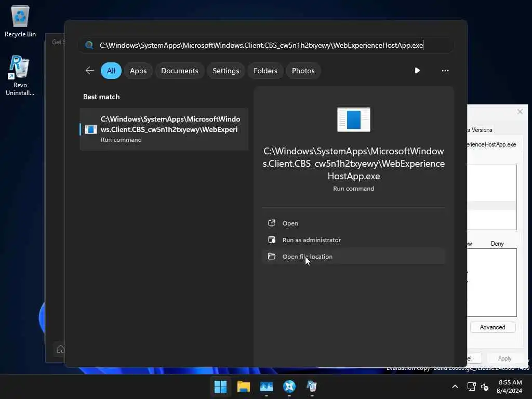The image size is (532, 399).
Task: Click Open in the result actions
Action: 353,223
